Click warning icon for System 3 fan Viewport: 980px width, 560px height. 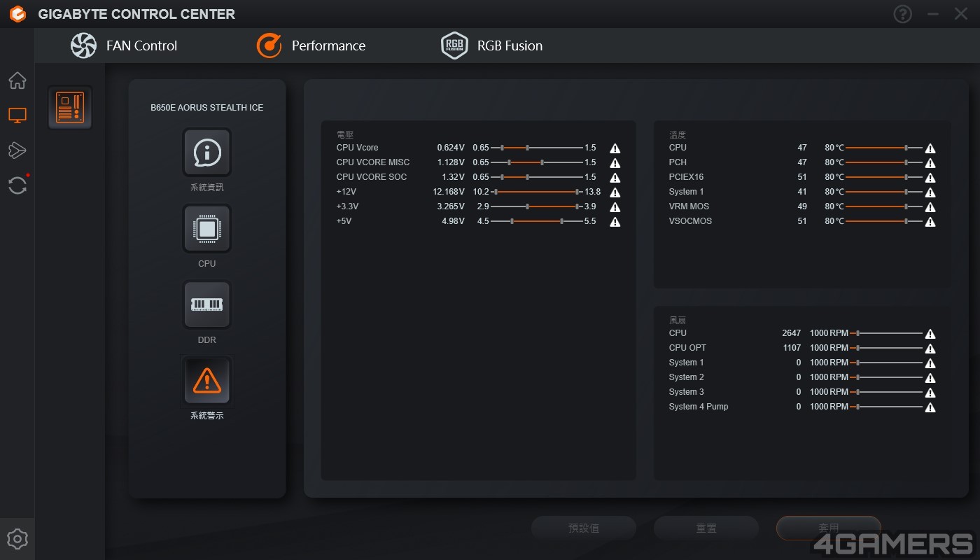pyautogui.click(x=930, y=393)
